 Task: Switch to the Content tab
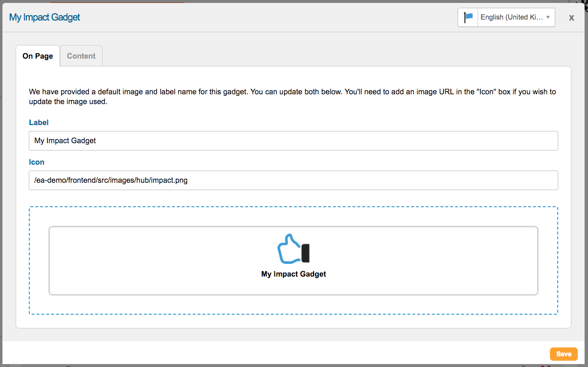pyautogui.click(x=81, y=56)
